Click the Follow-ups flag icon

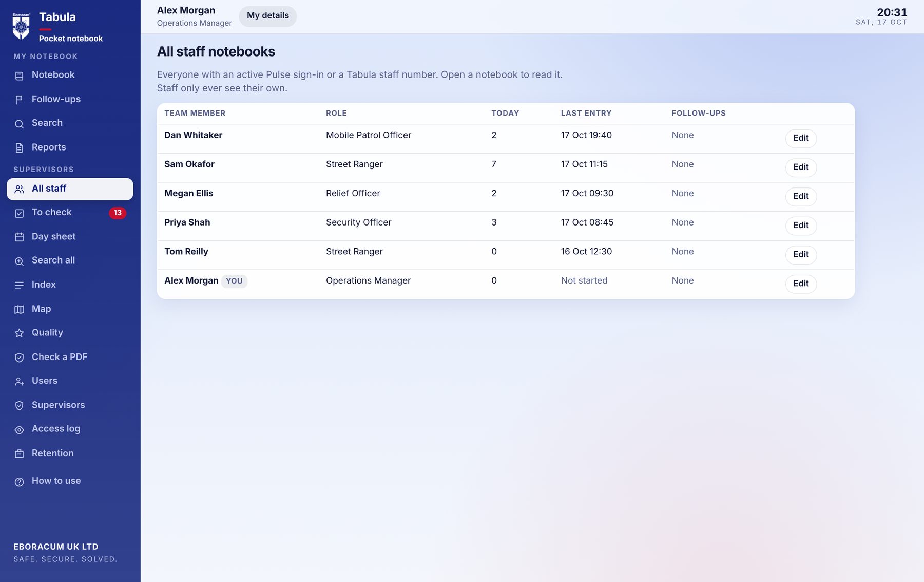pos(19,100)
